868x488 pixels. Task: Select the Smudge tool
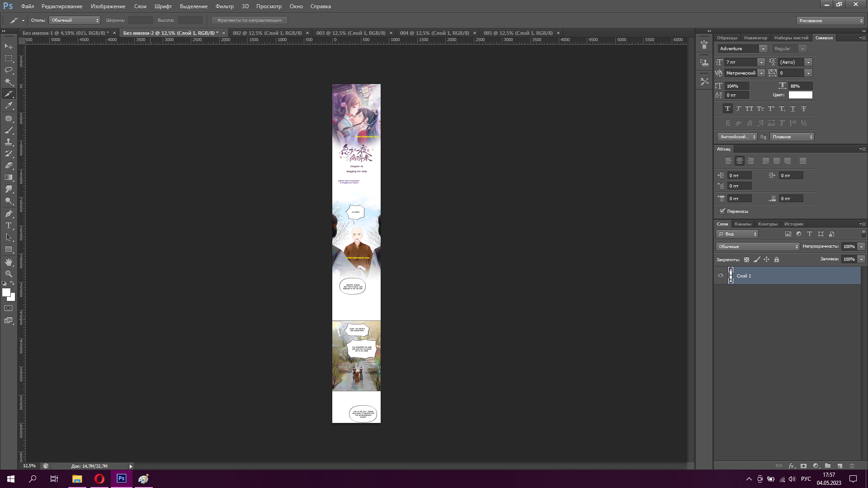coord(9,189)
